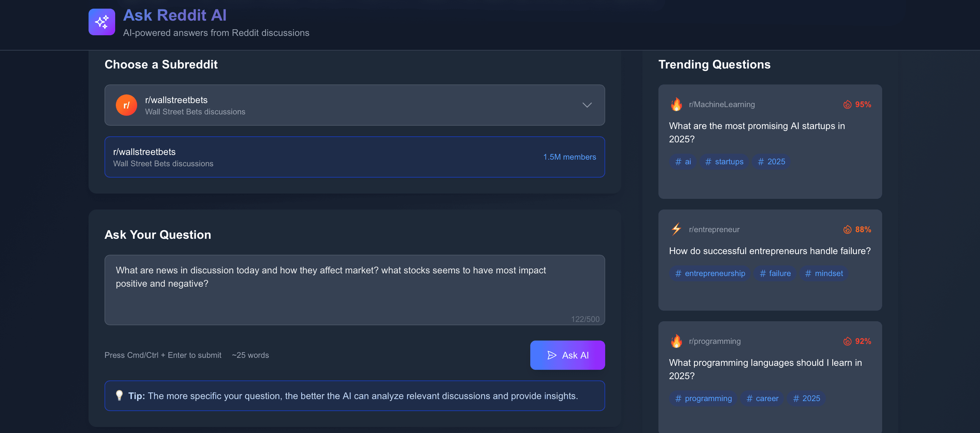980x433 pixels.
Task: Click the 92% hotness flame icon
Action: 847,341
